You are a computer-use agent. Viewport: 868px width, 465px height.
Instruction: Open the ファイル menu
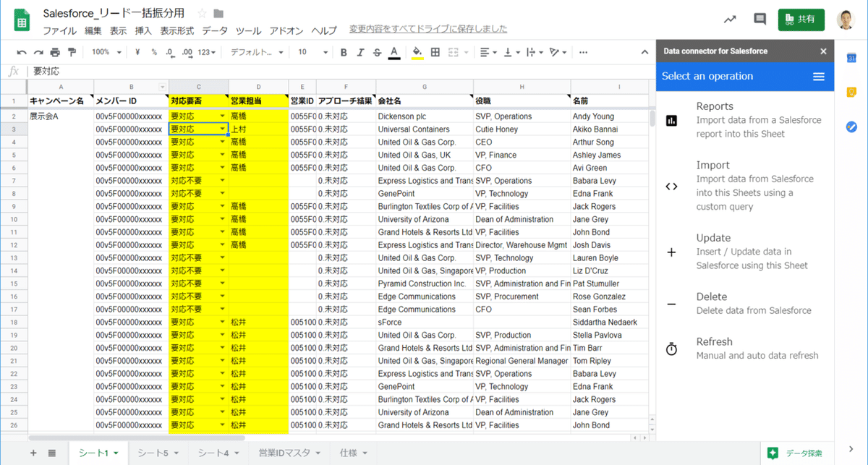point(59,30)
